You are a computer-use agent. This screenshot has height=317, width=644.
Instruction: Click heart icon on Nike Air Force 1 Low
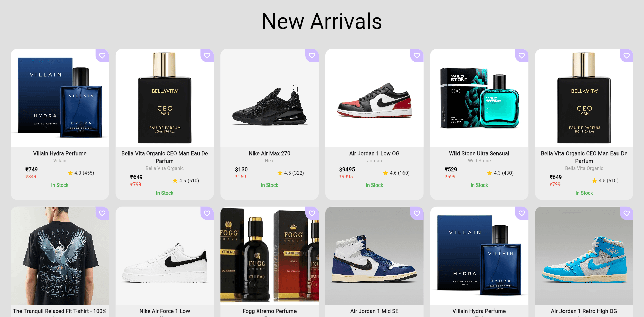pyautogui.click(x=207, y=213)
